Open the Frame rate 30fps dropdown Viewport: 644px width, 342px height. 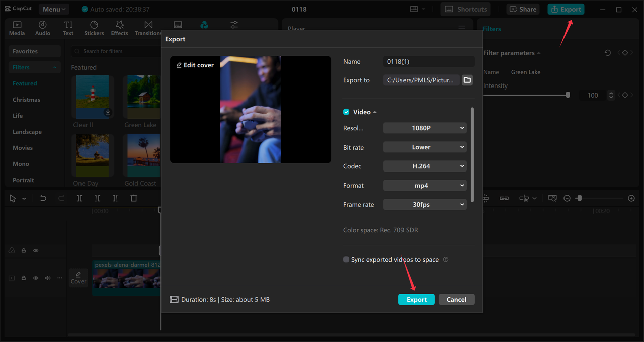pyautogui.click(x=425, y=205)
